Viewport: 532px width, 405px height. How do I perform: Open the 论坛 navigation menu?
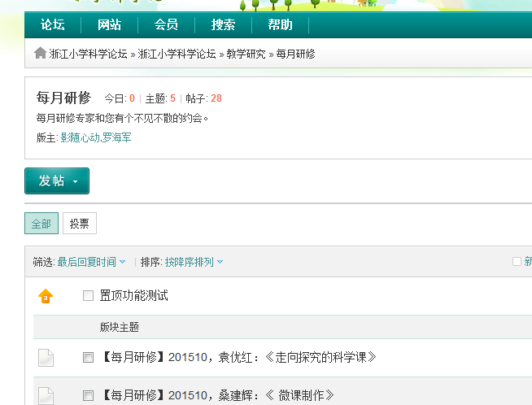[x=52, y=25]
